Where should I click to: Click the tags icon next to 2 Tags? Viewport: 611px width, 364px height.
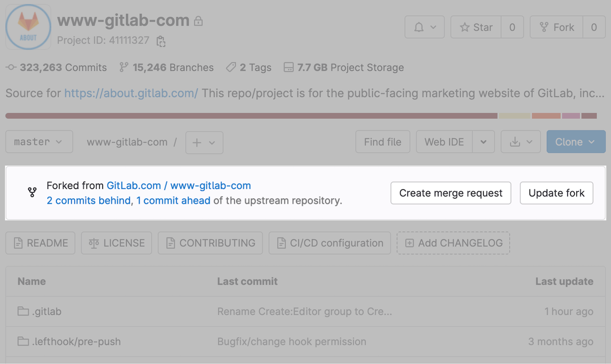pyautogui.click(x=231, y=67)
